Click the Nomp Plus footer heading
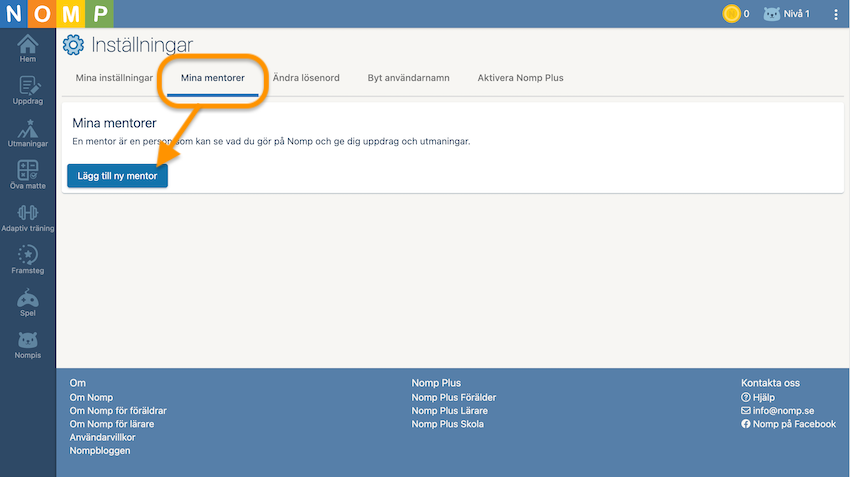Image resolution: width=850 pixels, height=477 pixels. [x=436, y=383]
